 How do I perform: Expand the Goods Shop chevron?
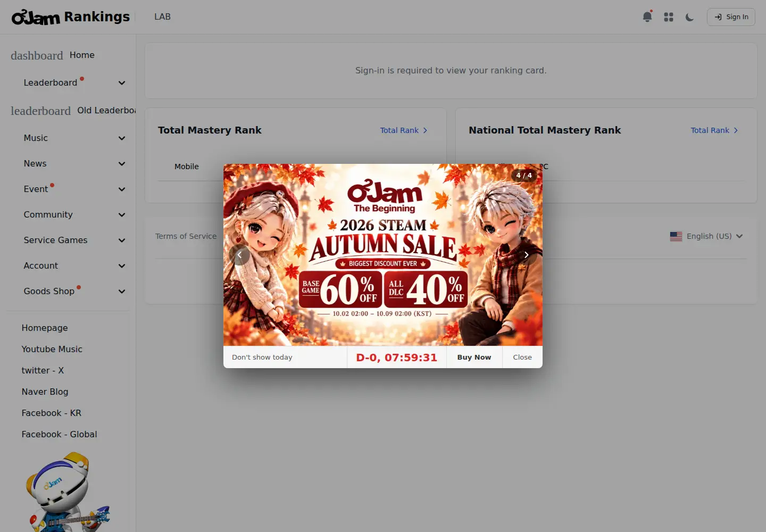(122, 292)
